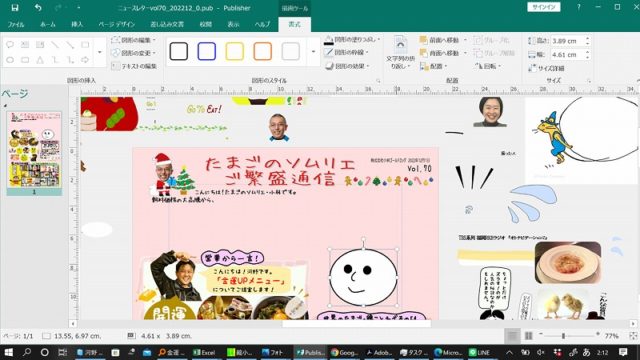Select the page 1 thumbnail in the ページ pane

coord(34,150)
